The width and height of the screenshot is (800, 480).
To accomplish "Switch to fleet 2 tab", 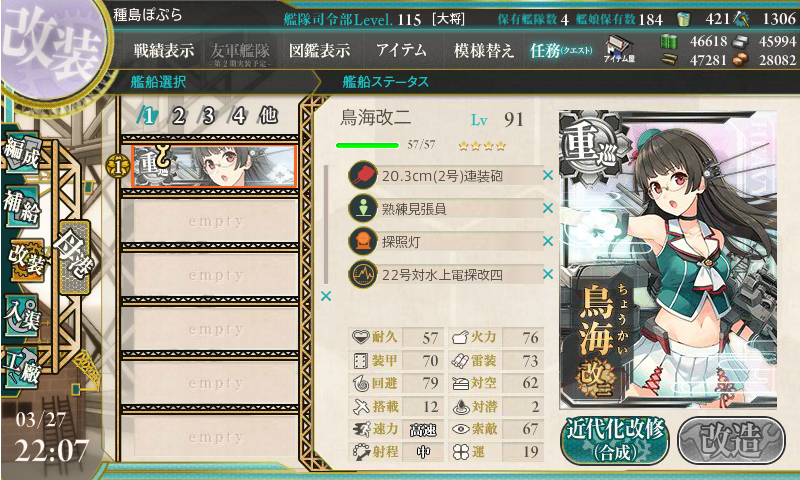I will coord(178,116).
